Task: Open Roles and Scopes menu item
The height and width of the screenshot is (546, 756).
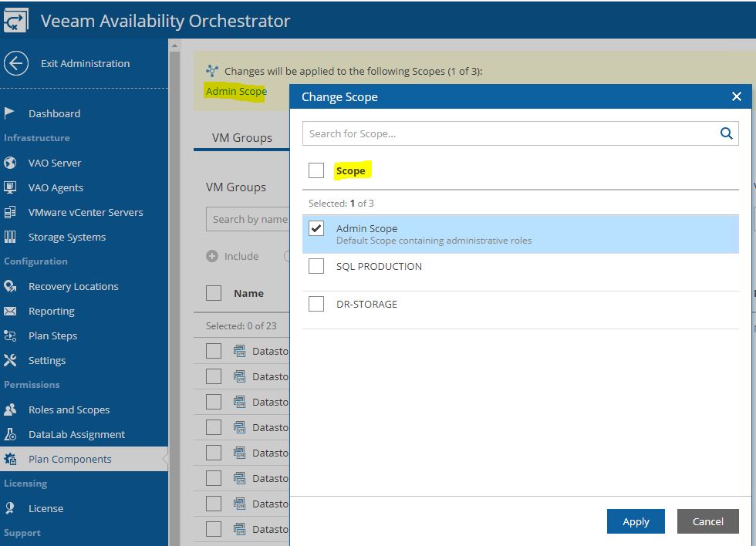Action: point(69,410)
